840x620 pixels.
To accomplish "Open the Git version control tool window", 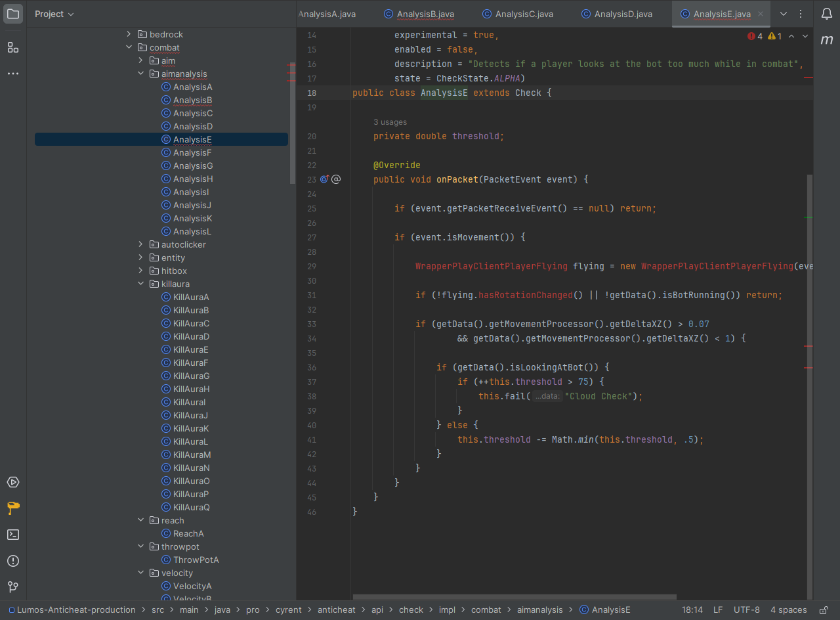I will click(13, 587).
